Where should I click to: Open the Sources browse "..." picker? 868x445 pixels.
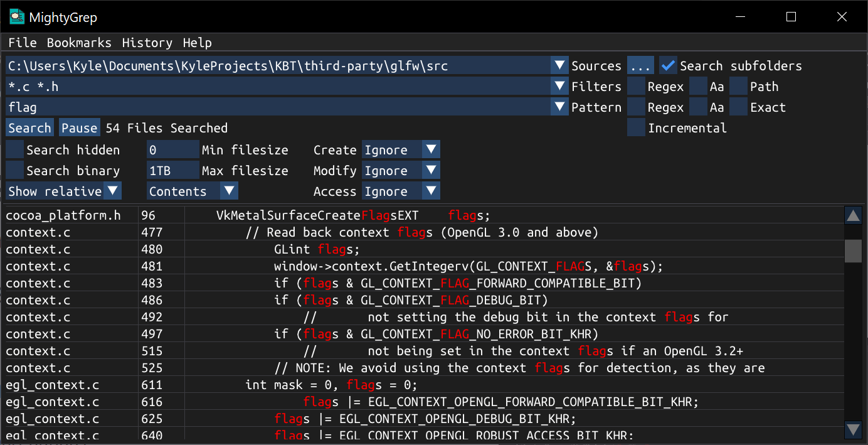click(640, 65)
